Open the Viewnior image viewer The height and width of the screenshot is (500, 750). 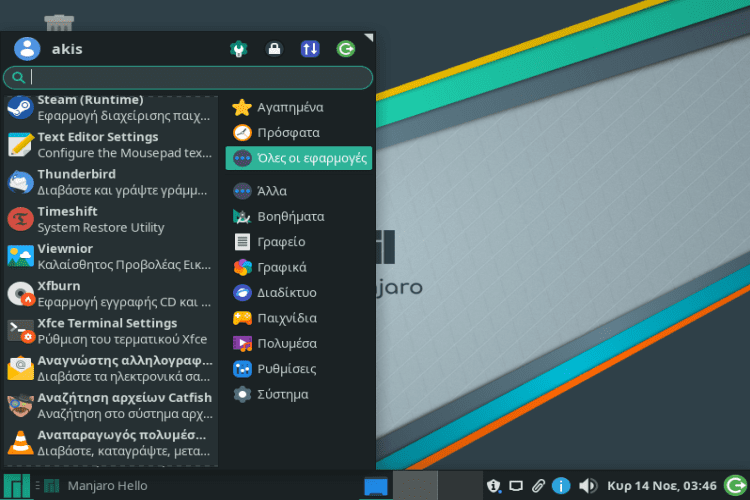tap(110, 257)
